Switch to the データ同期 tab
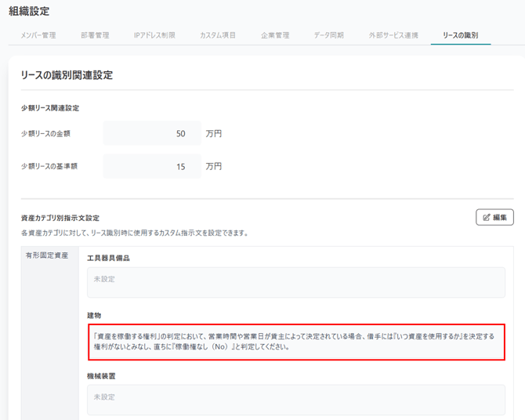This screenshot has height=420, width=525. [328, 35]
